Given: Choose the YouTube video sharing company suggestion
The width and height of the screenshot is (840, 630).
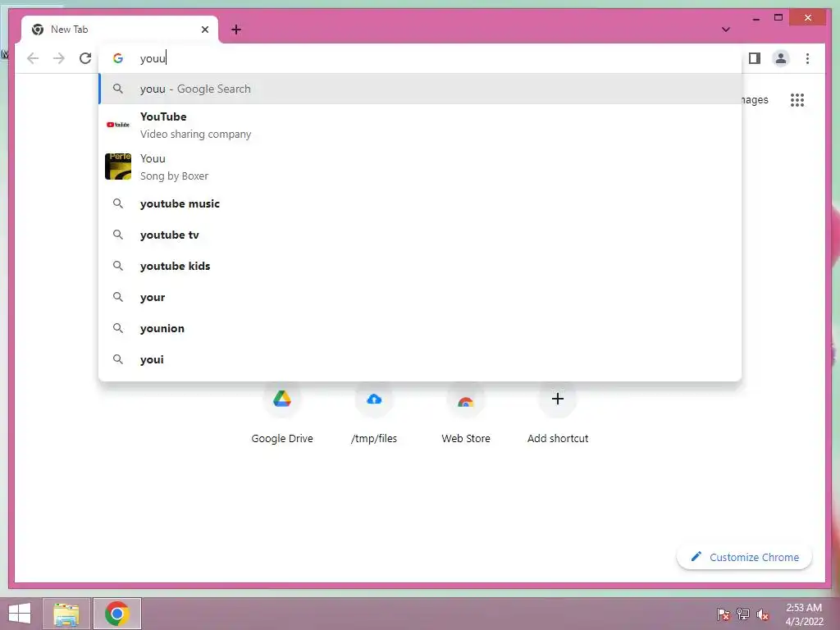Looking at the screenshot, I should pyautogui.click(x=420, y=125).
